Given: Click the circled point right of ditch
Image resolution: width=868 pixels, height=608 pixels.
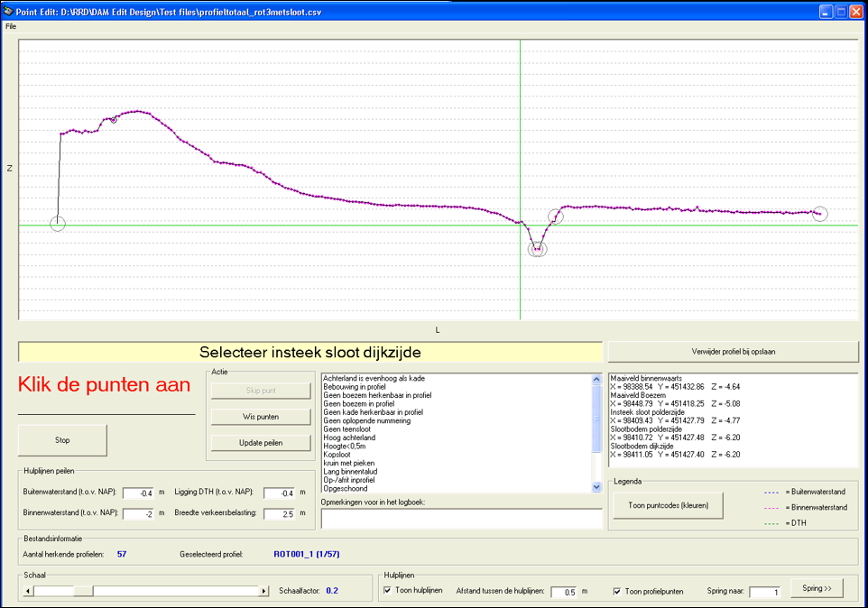Looking at the screenshot, I should coord(557,216).
